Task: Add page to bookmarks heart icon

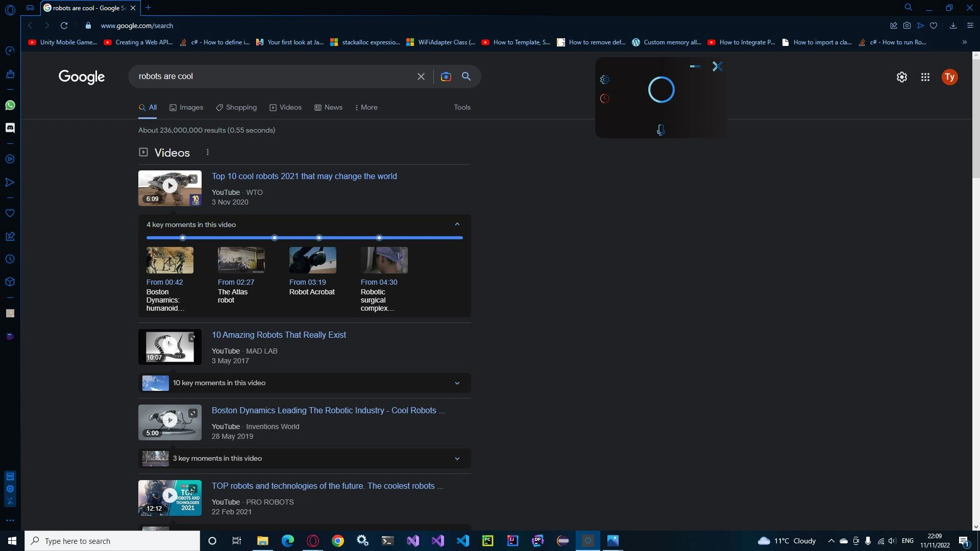Action: pyautogui.click(x=934, y=26)
